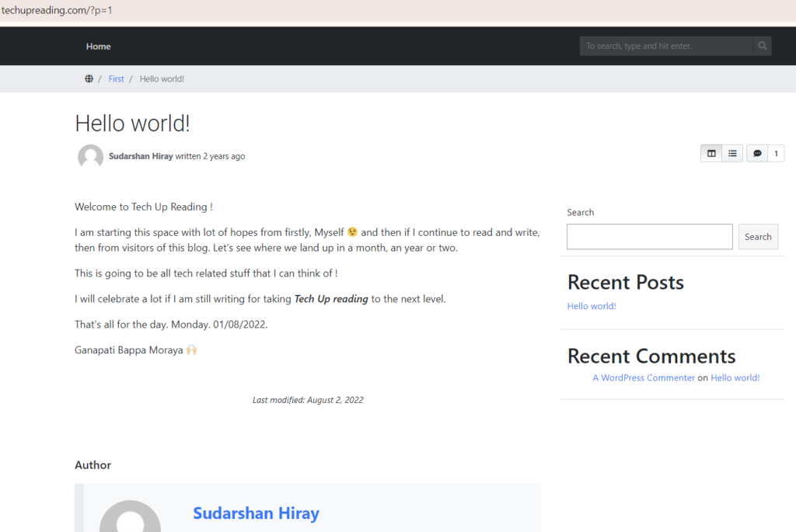Screen dimensions: 796x532
Task: Click the Author section heading
Action: coord(93,465)
